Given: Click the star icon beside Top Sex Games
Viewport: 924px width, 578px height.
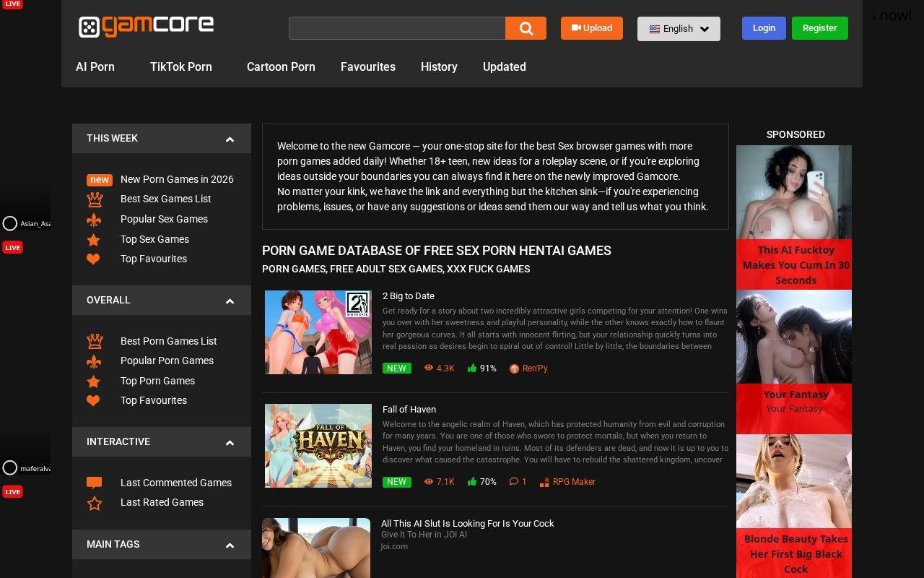Looking at the screenshot, I should click(93, 240).
